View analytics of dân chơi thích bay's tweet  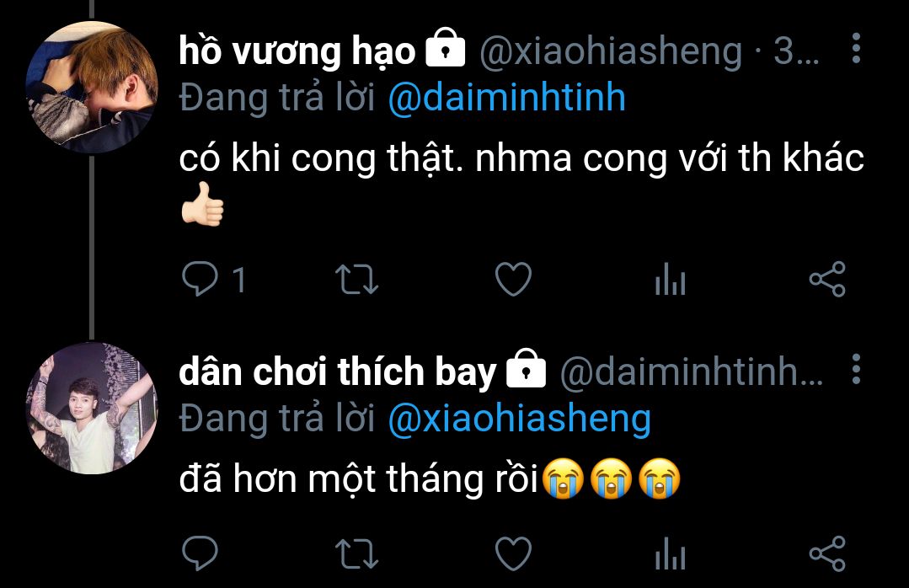pos(670,553)
